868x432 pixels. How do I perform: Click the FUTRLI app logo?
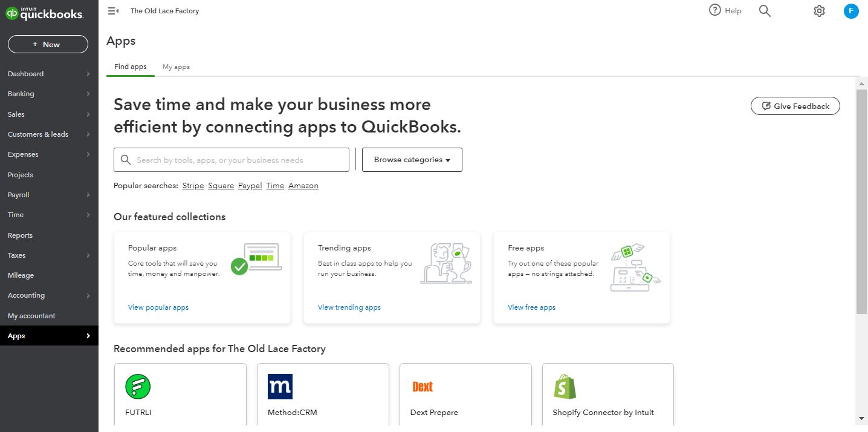pyautogui.click(x=138, y=387)
